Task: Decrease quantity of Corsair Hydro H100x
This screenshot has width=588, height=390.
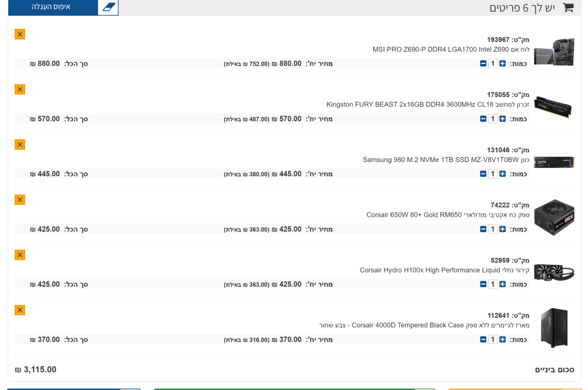Action: pos(483,284)
